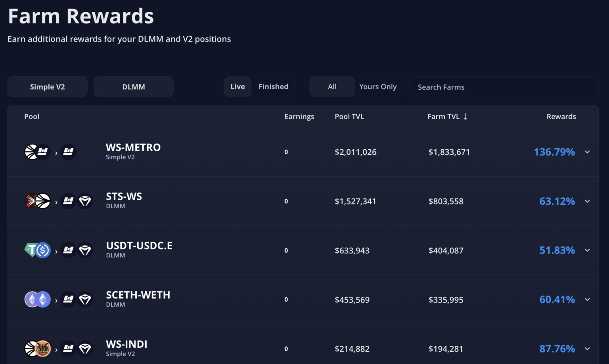Viewport: 609px width, 364px height.
Task: Click the Farm TVL sort arrow icon
Action: [465, 116]
